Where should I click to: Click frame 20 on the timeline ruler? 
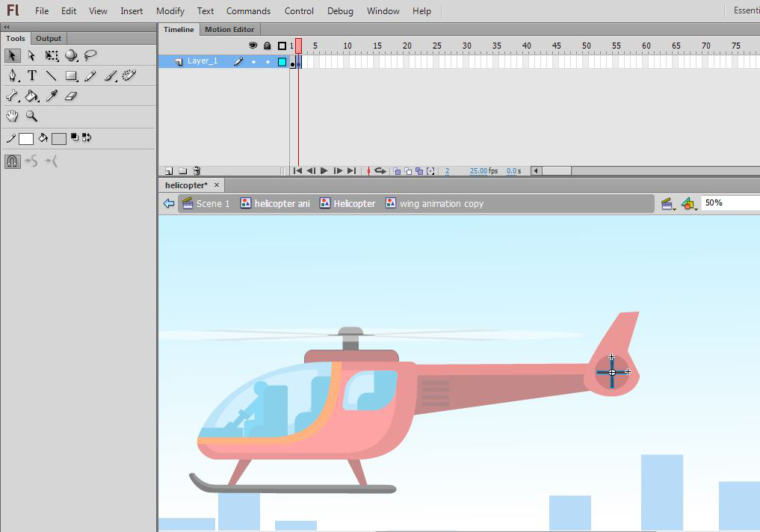[x=407, y=46]
